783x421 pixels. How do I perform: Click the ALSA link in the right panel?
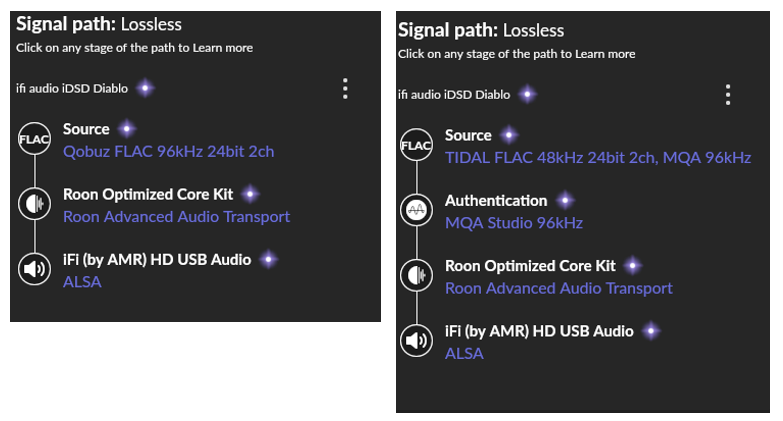coord(464,354)
